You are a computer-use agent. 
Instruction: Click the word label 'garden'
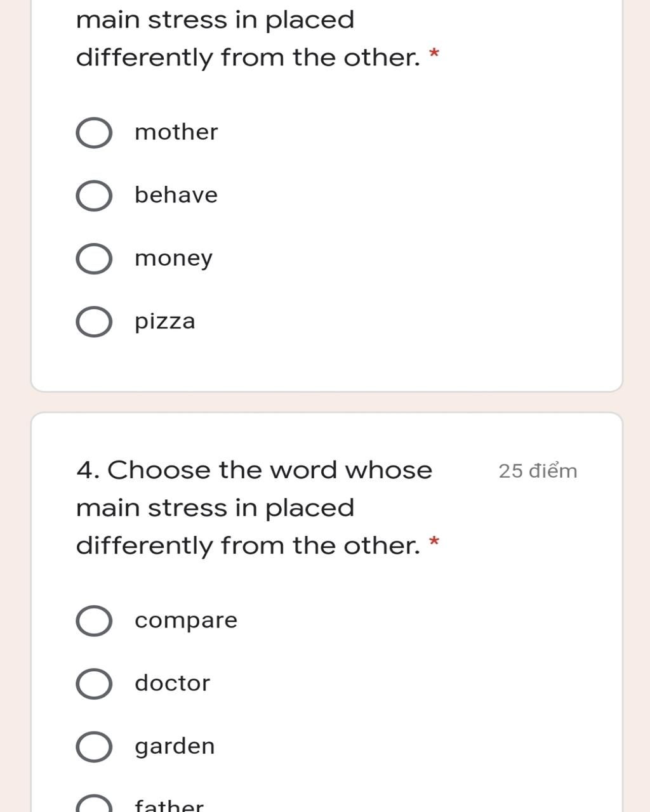(175, 746)
